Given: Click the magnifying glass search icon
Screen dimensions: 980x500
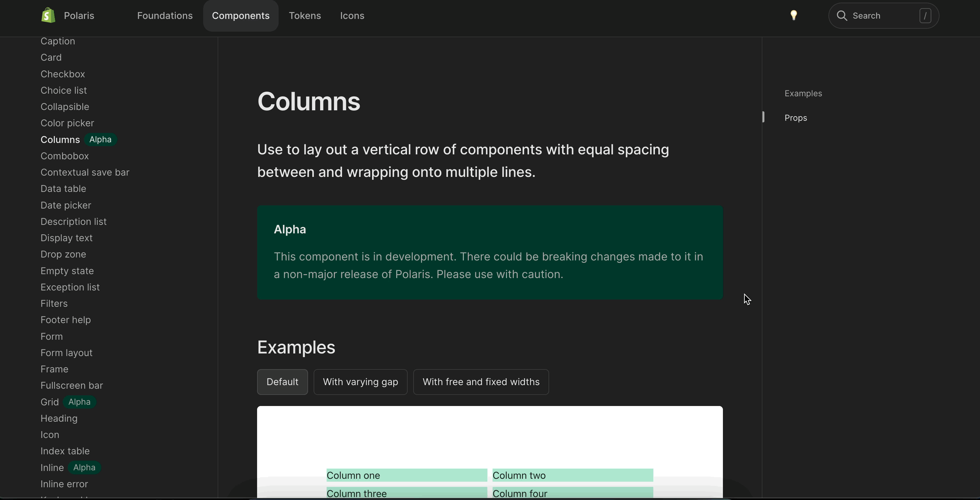Looking at the screenshot, I should pyautogui.click(x=841, y=16).
